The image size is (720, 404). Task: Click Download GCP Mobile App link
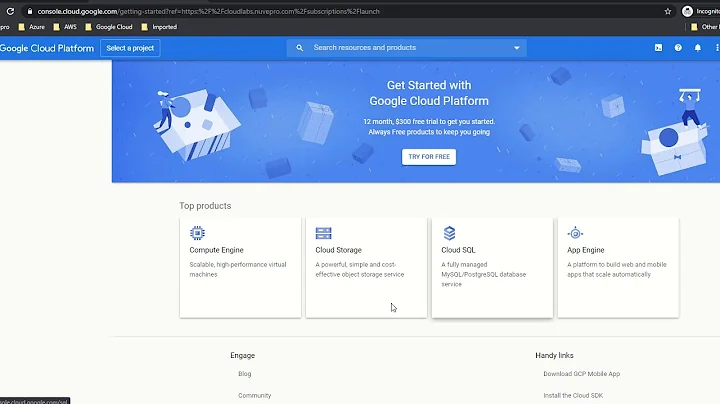(x=582, y=374)
